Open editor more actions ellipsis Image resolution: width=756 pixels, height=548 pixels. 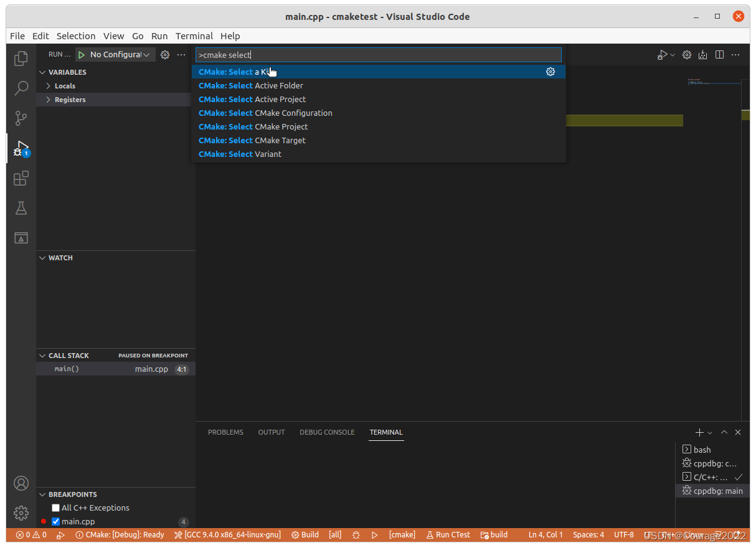click(x=735, y=55)
